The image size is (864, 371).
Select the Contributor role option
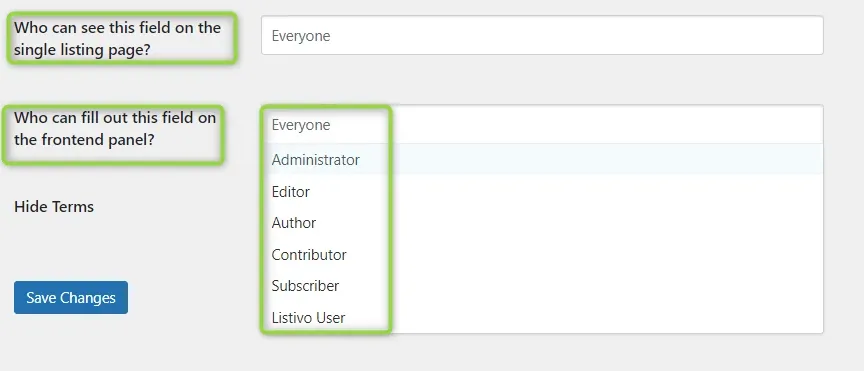click(542, 255)
